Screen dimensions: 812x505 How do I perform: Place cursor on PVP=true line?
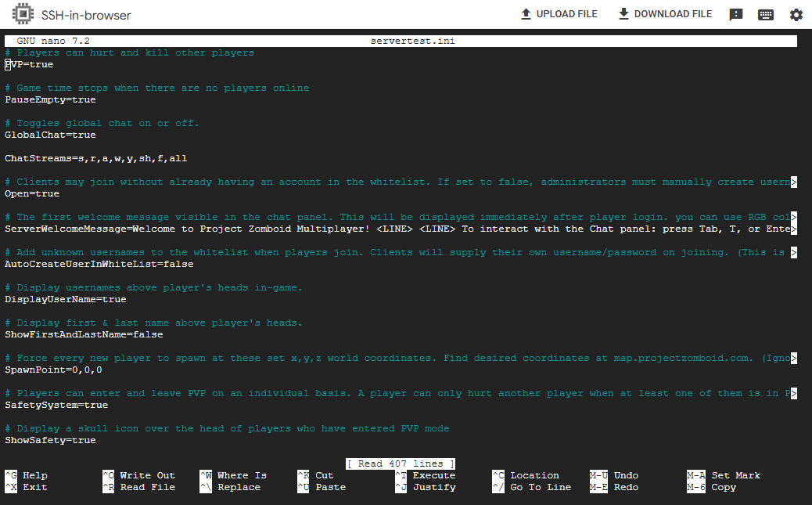(x=29, y=64)
